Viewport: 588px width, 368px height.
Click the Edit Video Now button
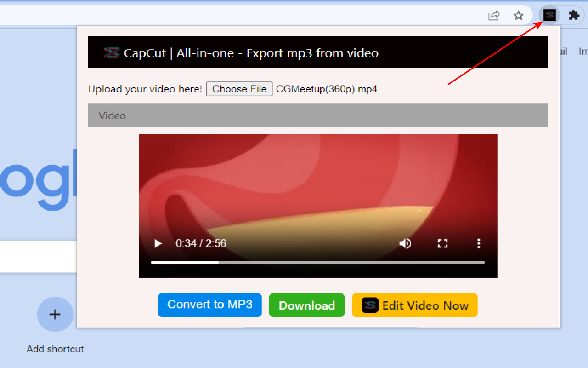point(414,305)
